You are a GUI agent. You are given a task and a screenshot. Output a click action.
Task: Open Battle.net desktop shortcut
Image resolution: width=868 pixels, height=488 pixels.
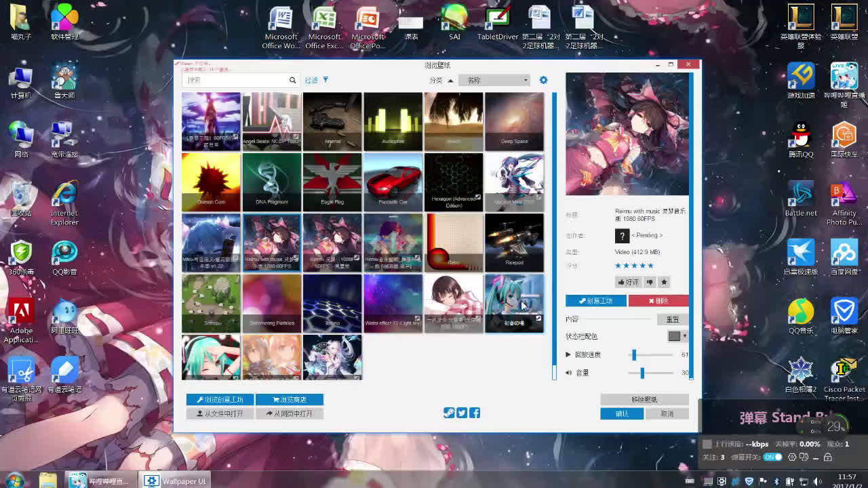click(801, 199)
